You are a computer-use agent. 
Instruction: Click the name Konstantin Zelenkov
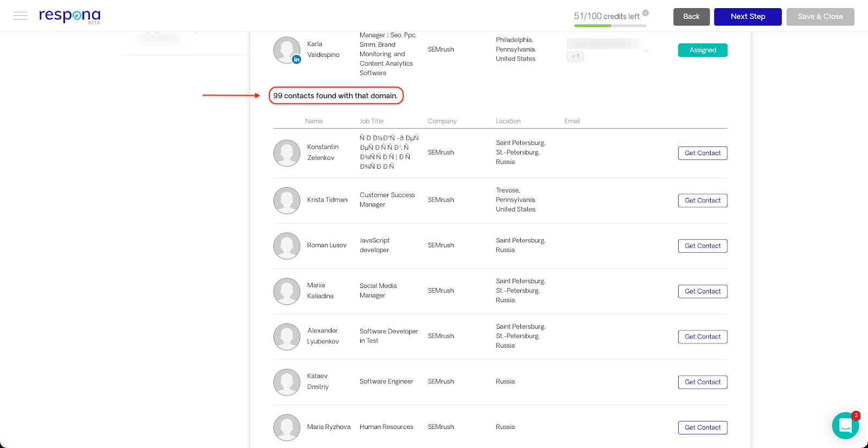pos(323,152)
